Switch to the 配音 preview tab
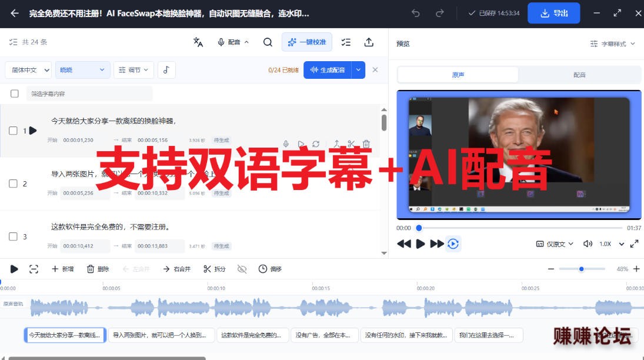The width and height of the screenshot is (644, 360). pos(579,75)
